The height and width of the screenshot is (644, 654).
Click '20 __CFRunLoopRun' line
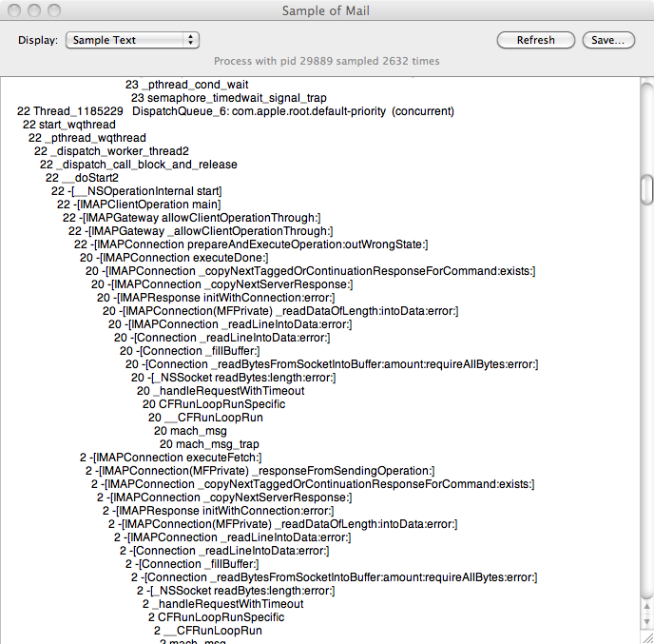205,419
